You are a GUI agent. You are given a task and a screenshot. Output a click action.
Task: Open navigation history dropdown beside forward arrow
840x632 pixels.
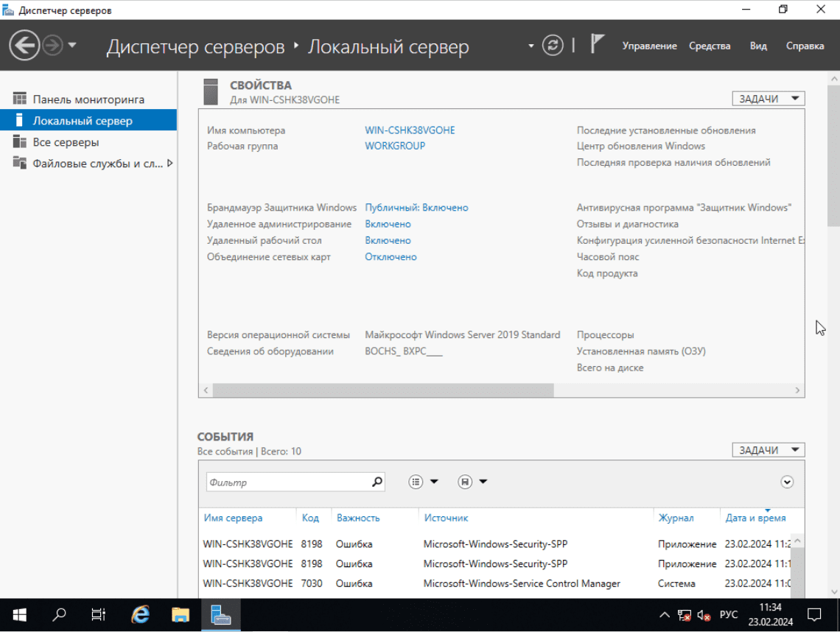pyautogui.click(x=72, y=46)
